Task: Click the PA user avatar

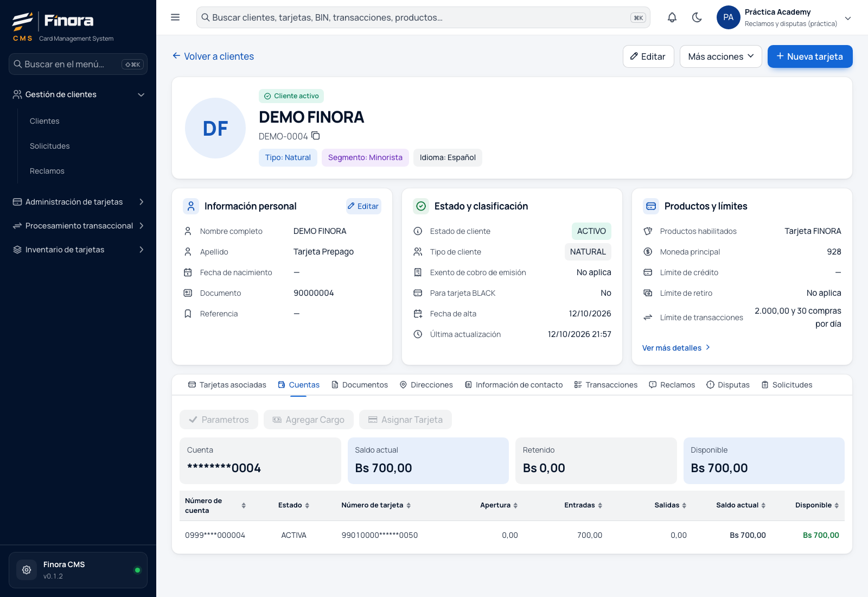Action: pos(729,17)
